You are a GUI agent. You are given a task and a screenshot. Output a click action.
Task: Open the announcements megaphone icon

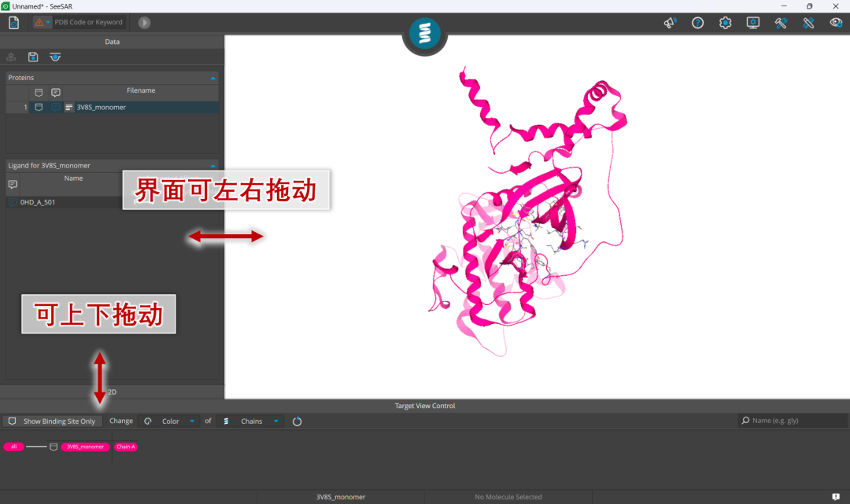[x=670, y=23]
